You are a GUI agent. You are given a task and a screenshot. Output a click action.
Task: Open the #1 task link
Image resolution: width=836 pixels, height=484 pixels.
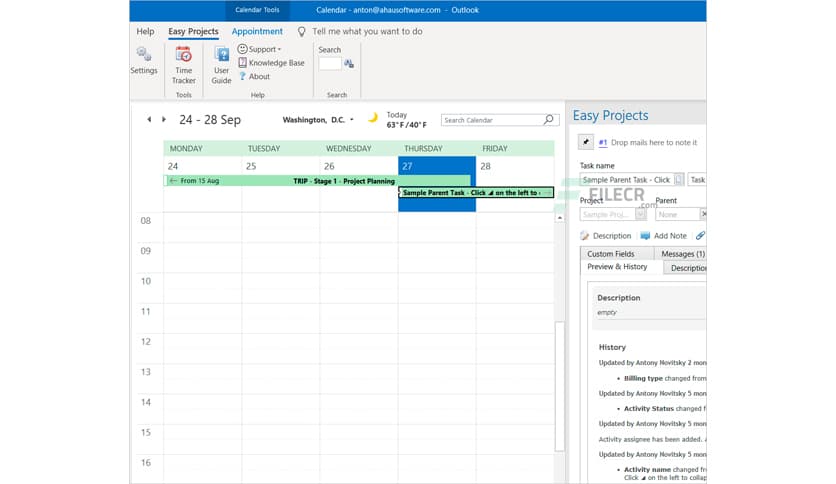coord(603,142)
